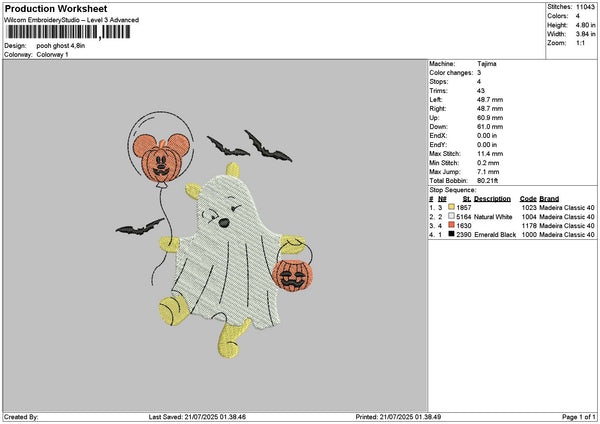The height and width of the screenshot is (424, 600).
Task: Click the Emerald Black 2390 swatch
Action: [452, 234]
